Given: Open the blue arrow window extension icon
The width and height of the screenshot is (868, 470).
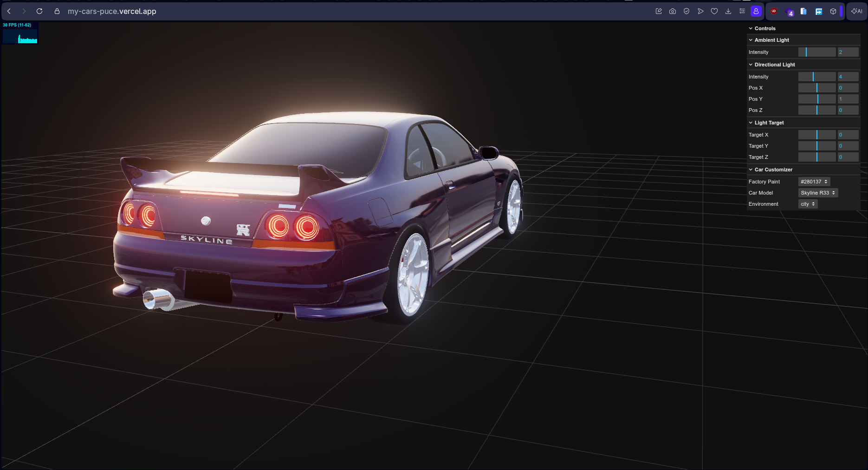Looking at the screenshot, I should coord(819,11).
